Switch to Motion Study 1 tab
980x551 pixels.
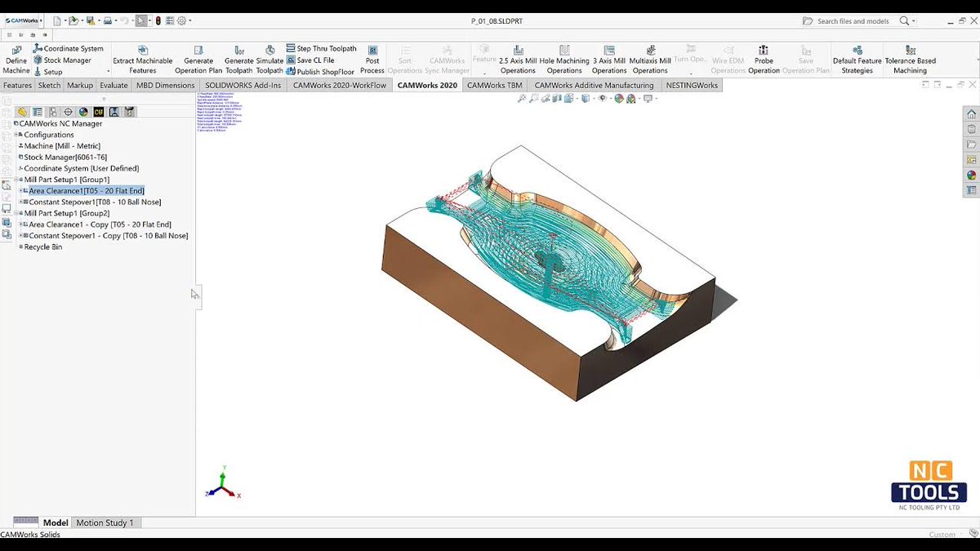click(105, 522)
